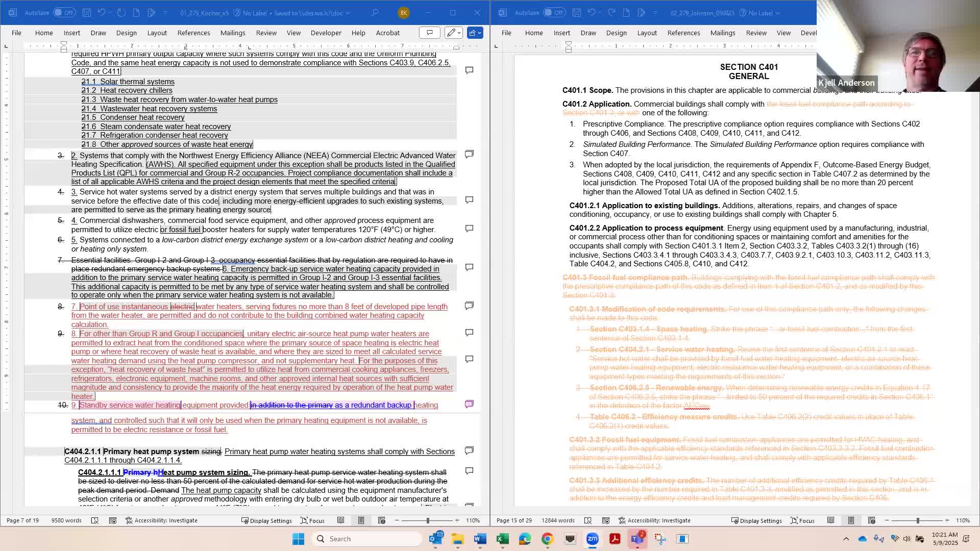Open the pink comment balloon beside Standby service water heating
This screenshot has width=980, height=551.
click(x=469, y=404)
